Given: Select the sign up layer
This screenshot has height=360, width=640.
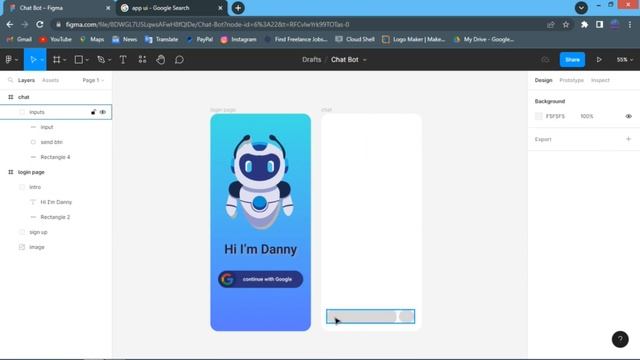Looking at the screenshot, I should pyautogui.click(x=56, y=232).
